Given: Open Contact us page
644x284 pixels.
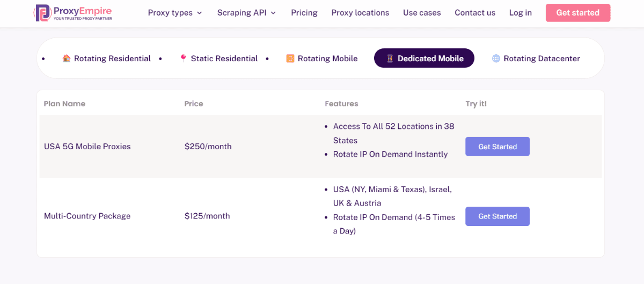Looking at the screenshot, I should tap(475, 12).
